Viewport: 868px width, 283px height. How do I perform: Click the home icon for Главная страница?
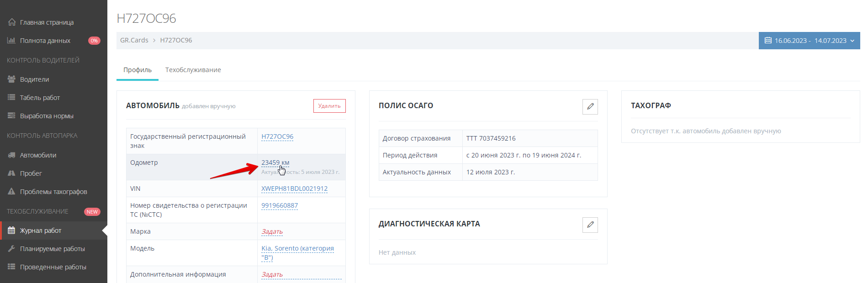tap(12, 22)
